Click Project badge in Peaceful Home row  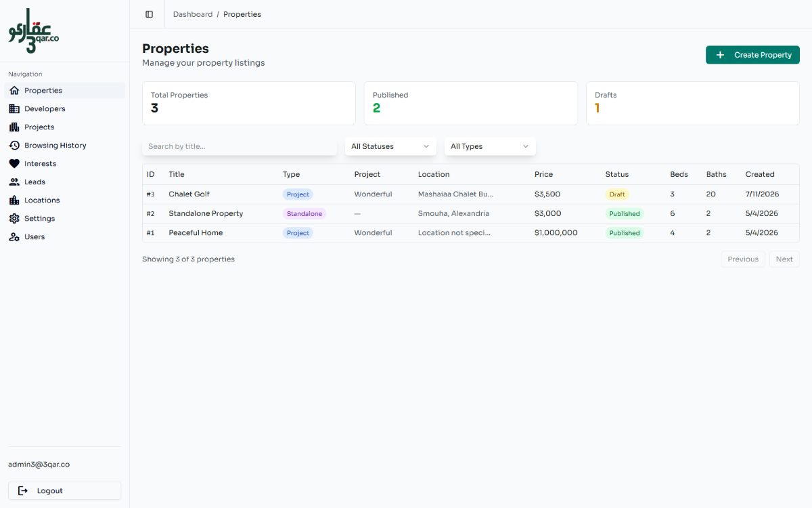pos(298,233)
